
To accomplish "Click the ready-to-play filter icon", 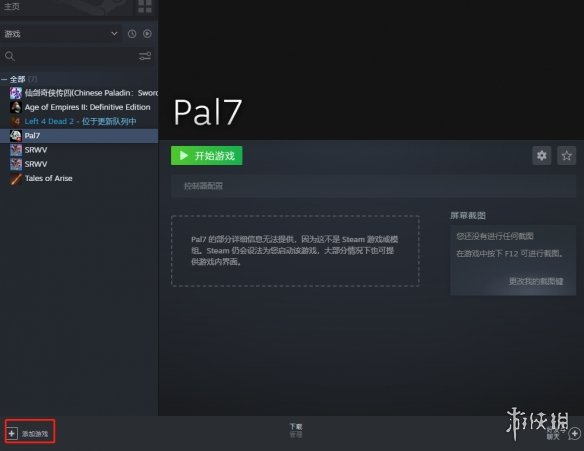I will point(147,34).
